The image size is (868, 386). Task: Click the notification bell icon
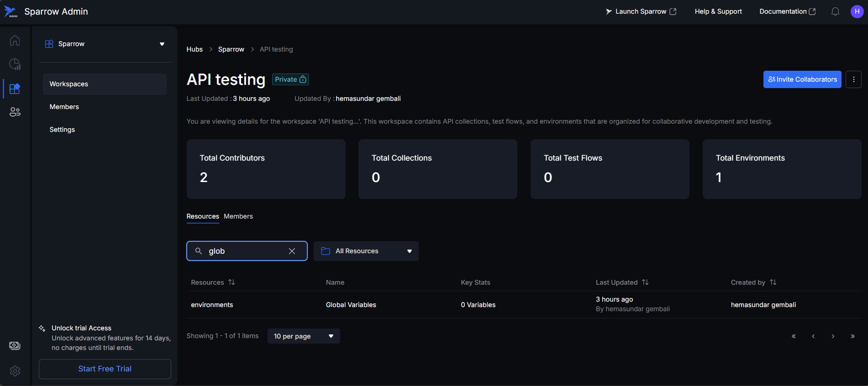(835, 11)
